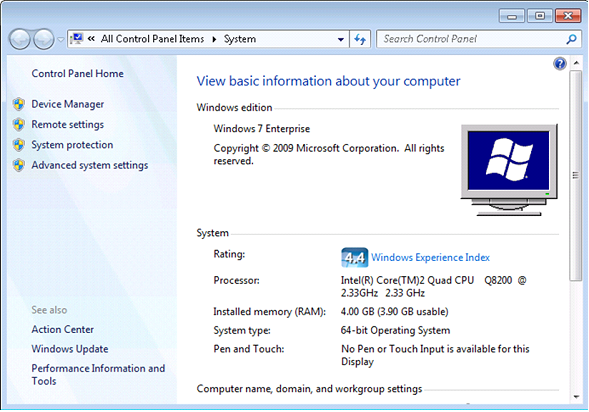Select the System breadcrumb in the address bar
The height and width of the screenshot is (412, 589).
click(240, 39)
